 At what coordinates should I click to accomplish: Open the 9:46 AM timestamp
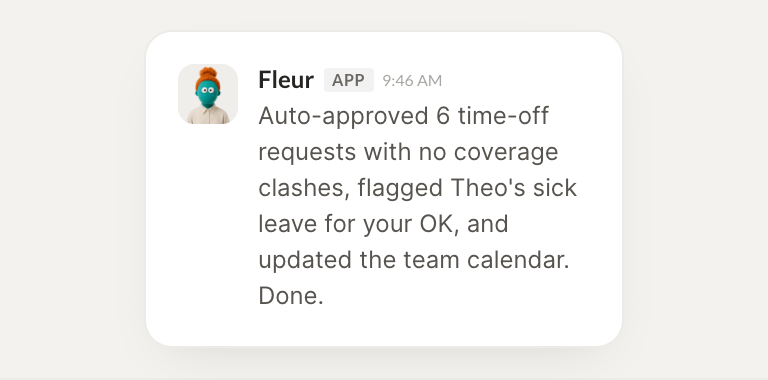[x=412, y=81]
